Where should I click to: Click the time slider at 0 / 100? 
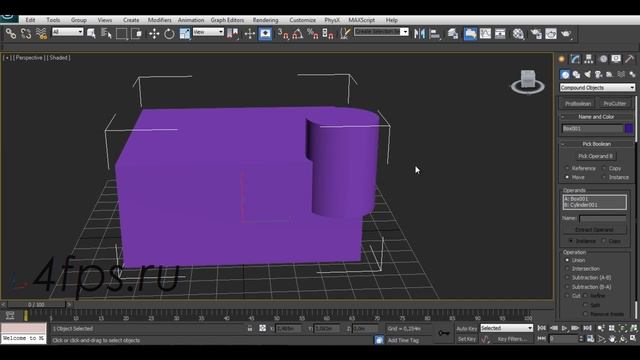[36, 304]
